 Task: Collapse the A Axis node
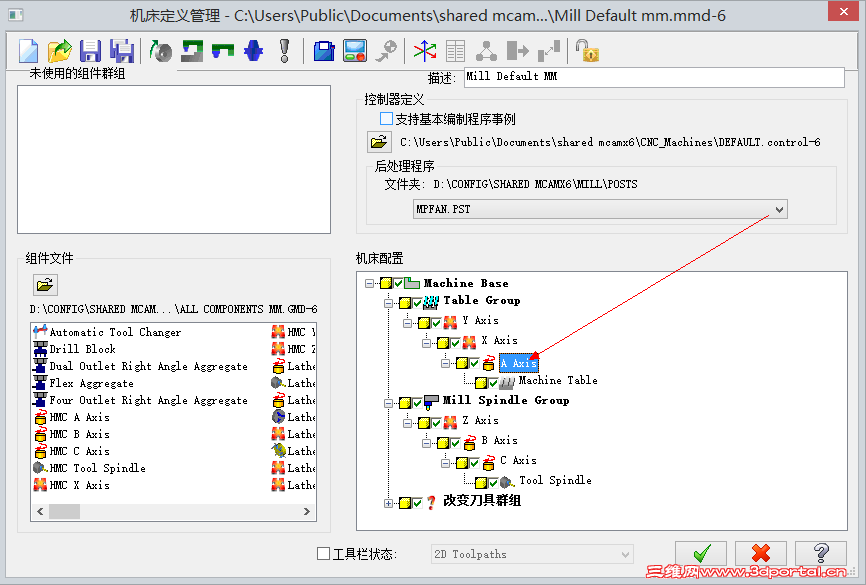point(445,363)
